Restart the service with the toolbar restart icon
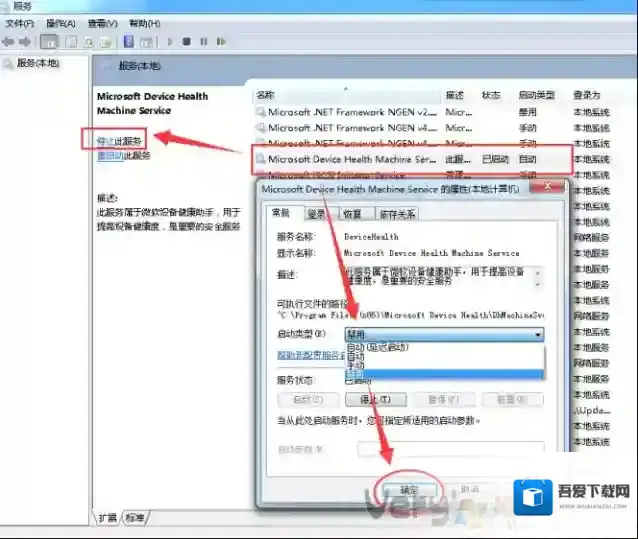This screenshot has width=638, height=539. (221, 41)
